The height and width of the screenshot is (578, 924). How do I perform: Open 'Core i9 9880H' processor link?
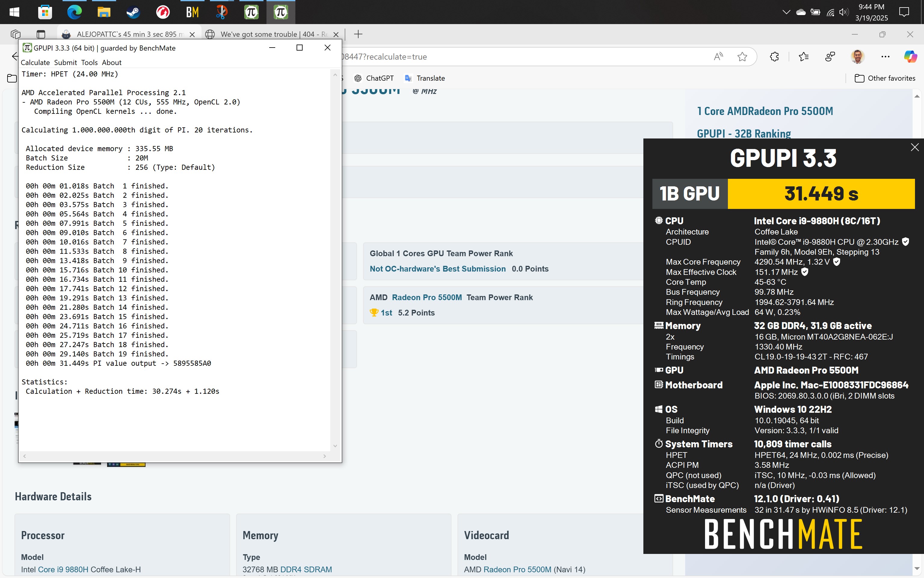[63, 569]
